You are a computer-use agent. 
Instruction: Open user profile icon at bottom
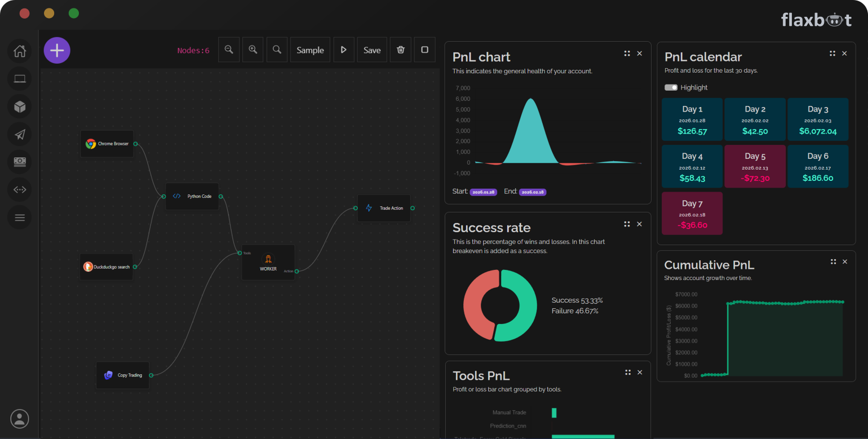coord(20,419)
